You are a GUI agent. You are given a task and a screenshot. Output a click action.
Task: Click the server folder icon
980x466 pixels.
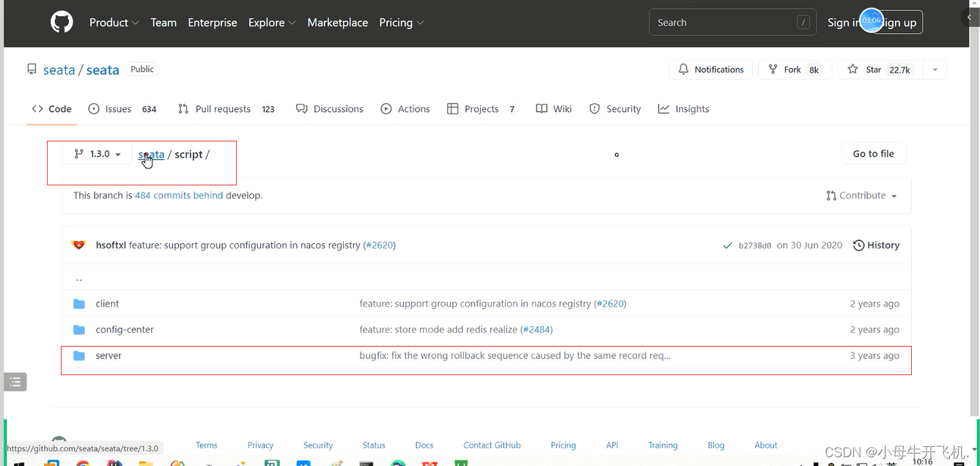pyautogui.click(x=79, y=356)
